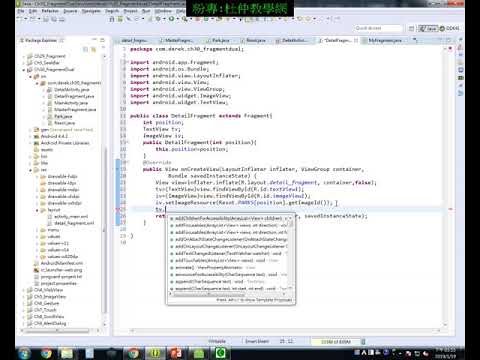Image resolution: width=480 pixels, height=360 pixels.
Task: Select the DetailActivity editor tab
Action: 293,40
